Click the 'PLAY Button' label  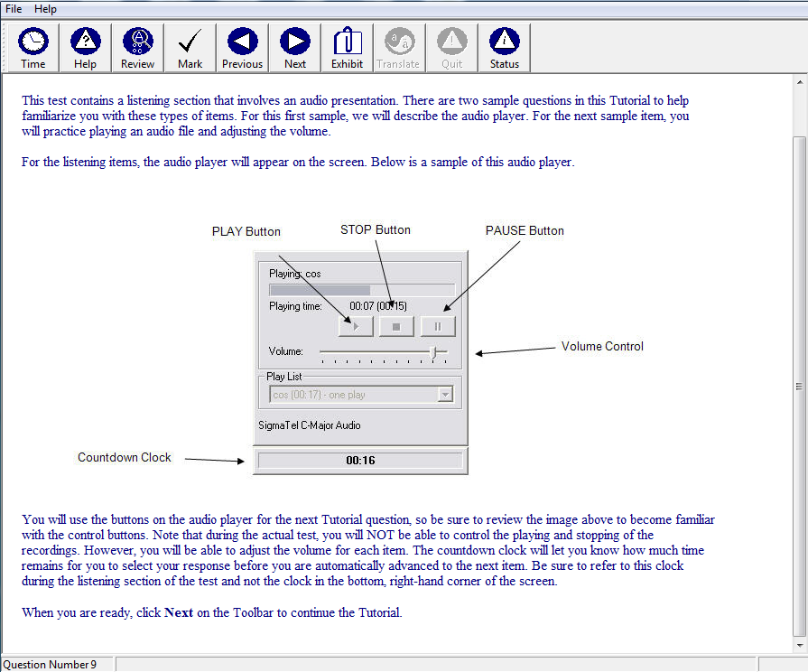(x=246, y=231)
